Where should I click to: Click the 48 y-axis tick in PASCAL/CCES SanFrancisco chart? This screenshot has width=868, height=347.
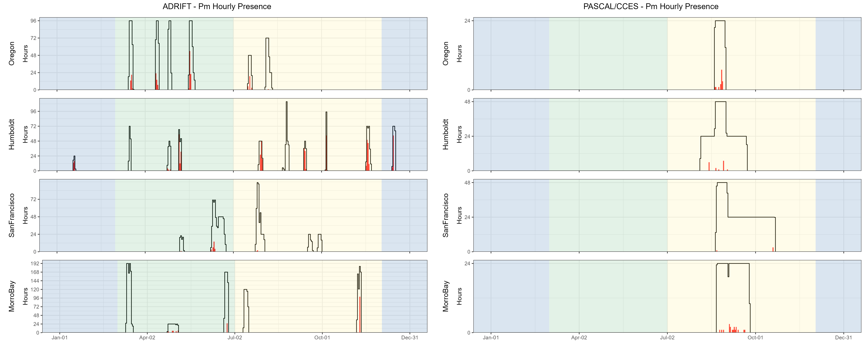click(x=467, y=183)
